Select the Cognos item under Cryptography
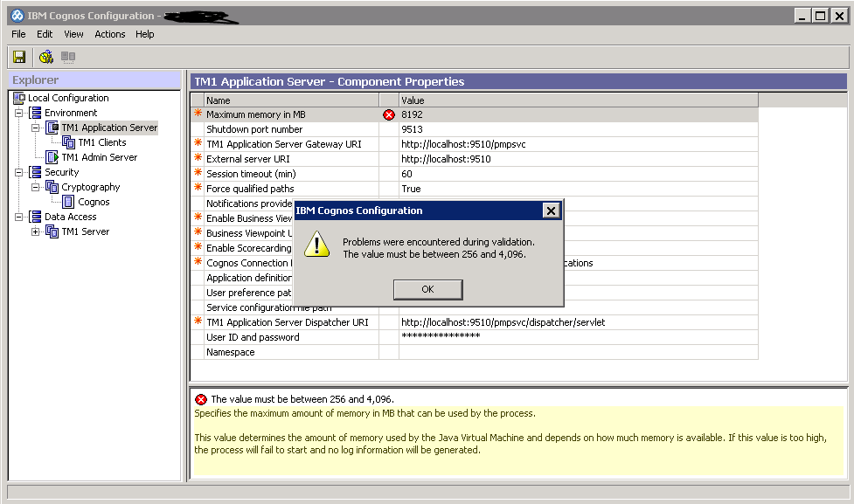Image resolution: width=854 pixels, height=504 pixels. tap(94, 202)
